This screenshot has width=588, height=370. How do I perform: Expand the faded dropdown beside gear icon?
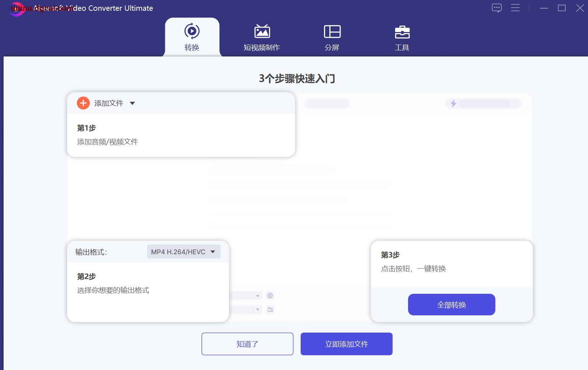(258, 296)
